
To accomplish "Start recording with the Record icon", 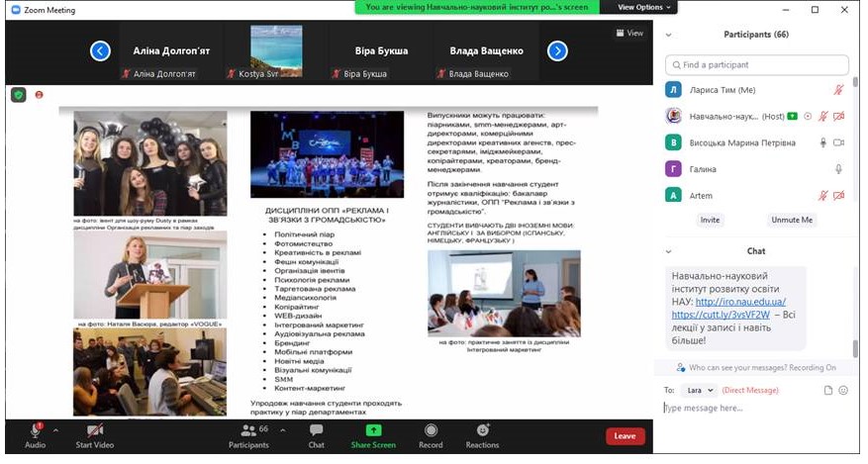I will pos(431,430).
